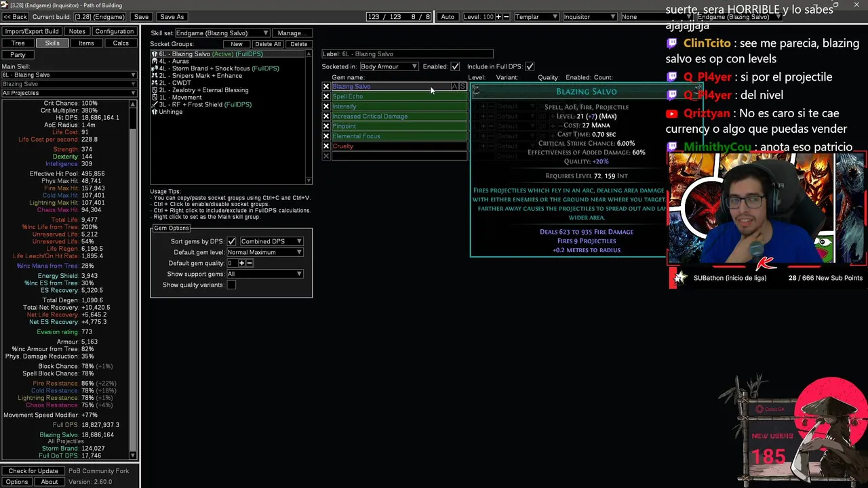Switch to the Tree tab
The height and width of the screenshot is (488, 868).
point(18,43)
